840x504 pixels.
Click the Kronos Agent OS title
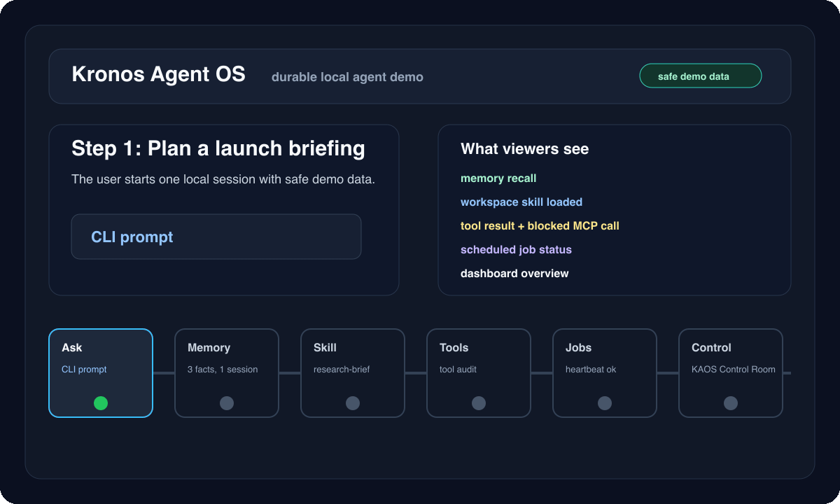159,74
